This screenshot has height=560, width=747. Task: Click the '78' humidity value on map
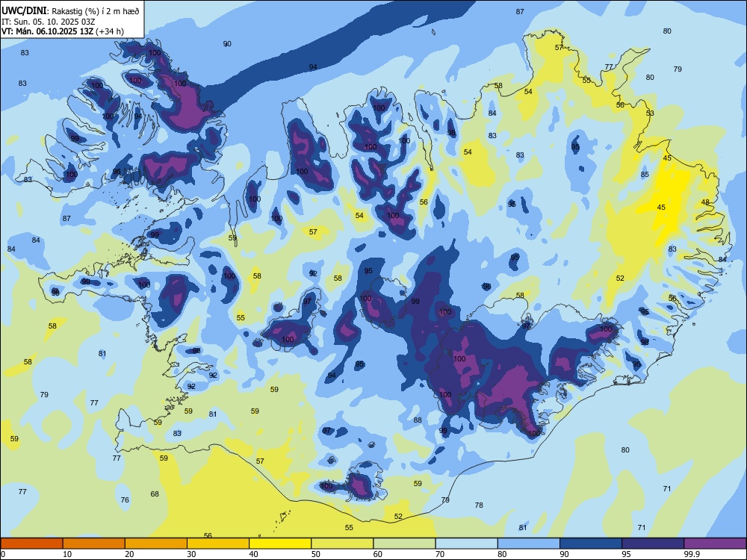479,505
